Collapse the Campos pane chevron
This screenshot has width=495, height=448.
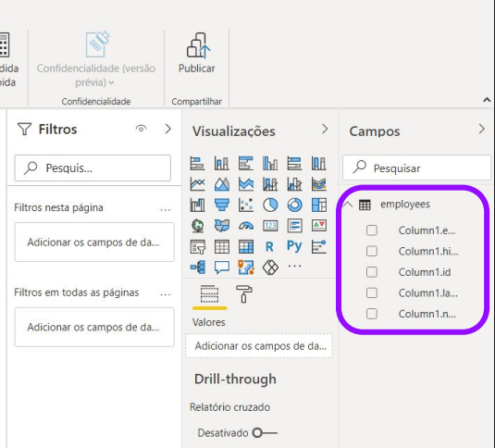coord(481,129)
